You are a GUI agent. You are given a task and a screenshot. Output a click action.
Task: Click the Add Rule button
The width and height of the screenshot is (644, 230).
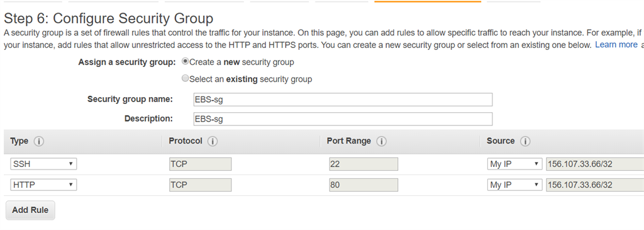[30, 210]
